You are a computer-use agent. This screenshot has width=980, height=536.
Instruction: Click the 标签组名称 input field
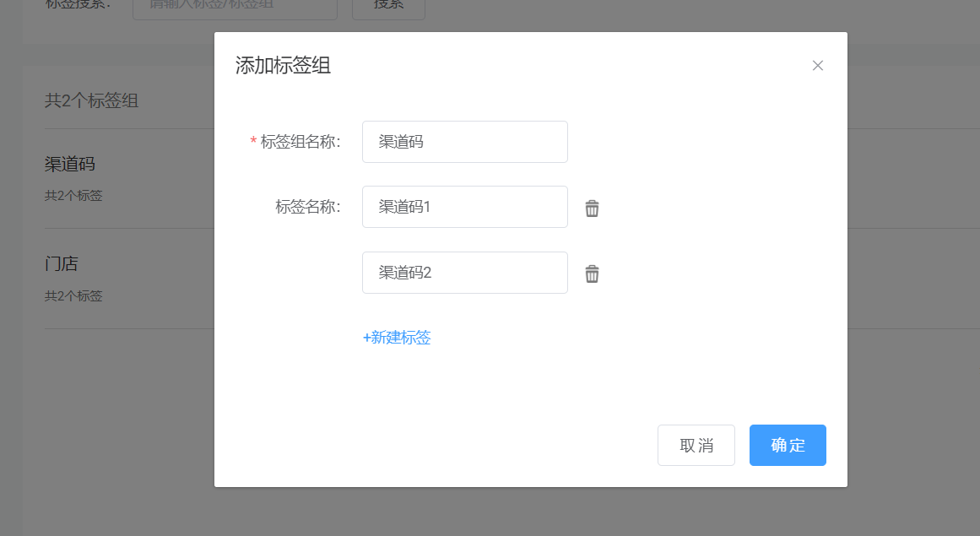coord(465,142)
